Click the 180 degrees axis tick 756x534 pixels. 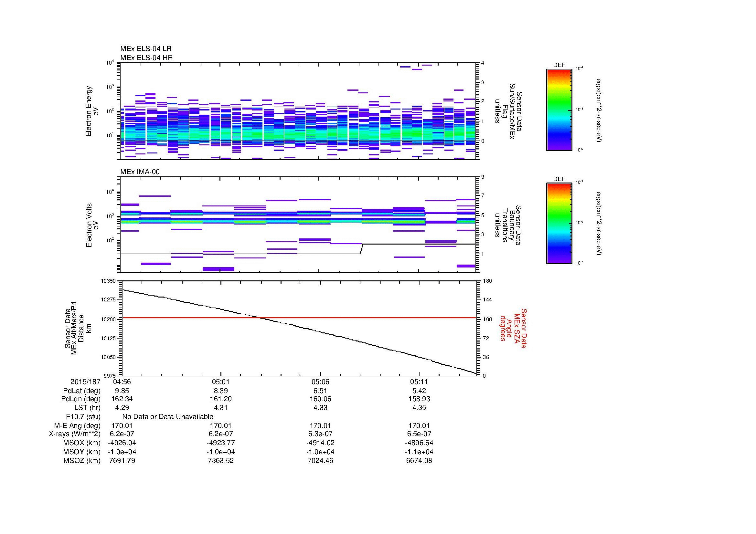(x=487, y=281)
